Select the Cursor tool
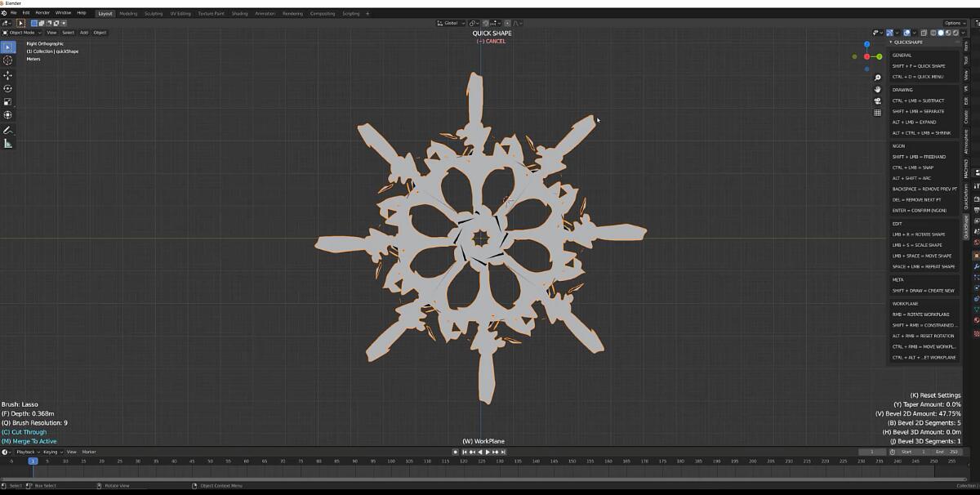The image size is (980, 495). click(8, 60)
